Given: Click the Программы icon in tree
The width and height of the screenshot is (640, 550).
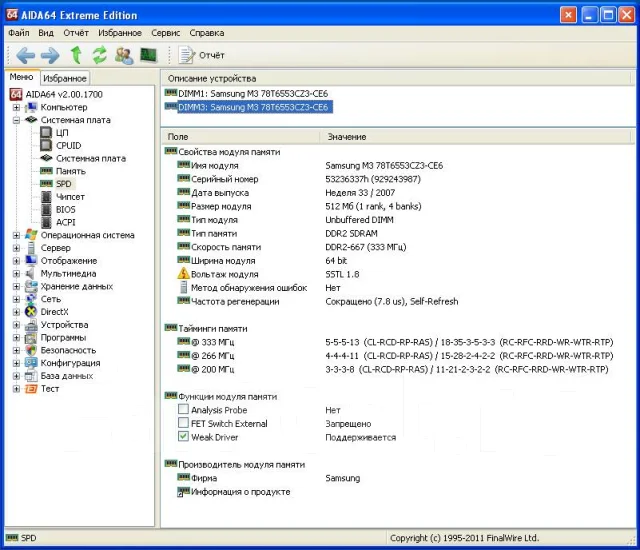Looking at the screenshot, I should point(31,338).
